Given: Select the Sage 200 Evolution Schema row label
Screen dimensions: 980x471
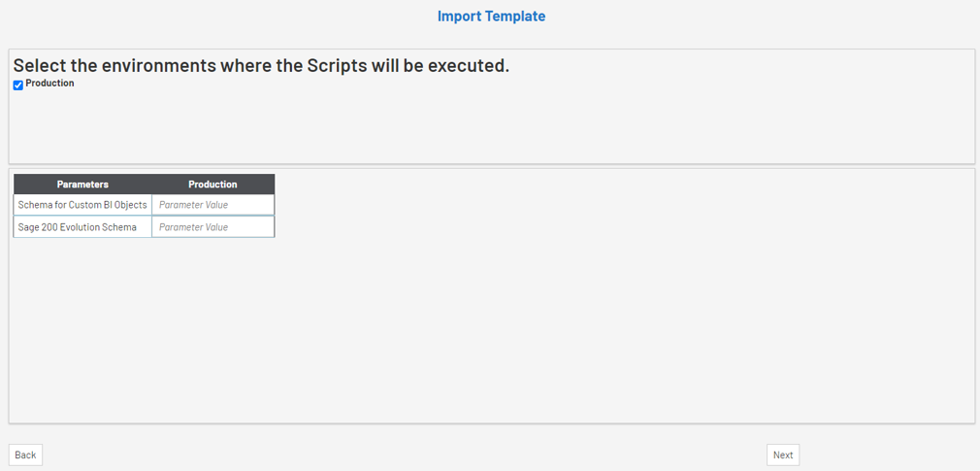Looking at the screenshot, I should (x=78, y=227).
